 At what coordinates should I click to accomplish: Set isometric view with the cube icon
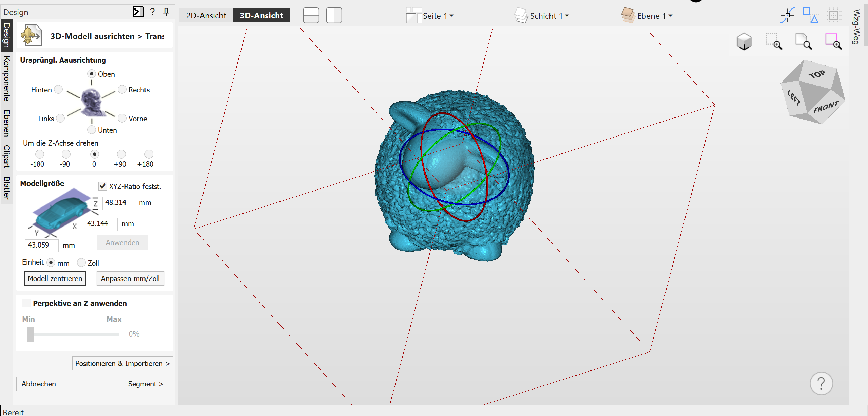coord(744,42)
